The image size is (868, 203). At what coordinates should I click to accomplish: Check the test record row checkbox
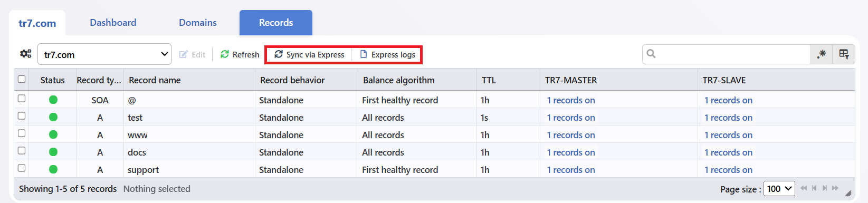pos(22,115)
